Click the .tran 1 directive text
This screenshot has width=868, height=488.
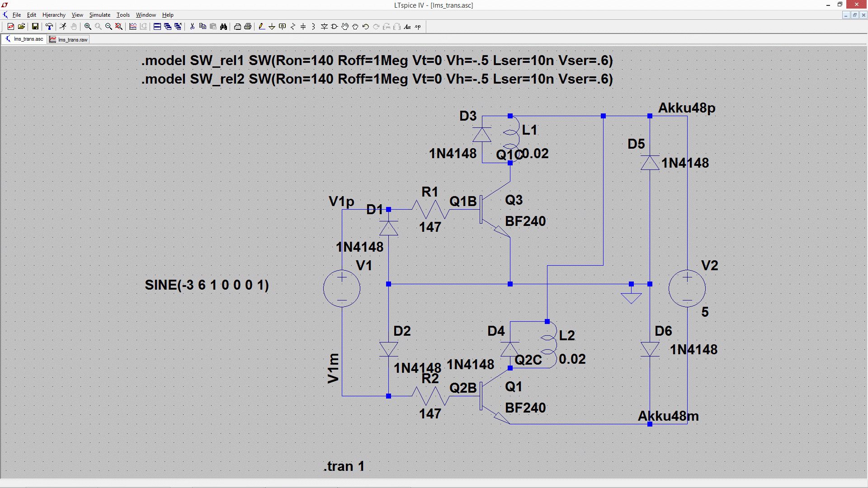tap(344, 466)
